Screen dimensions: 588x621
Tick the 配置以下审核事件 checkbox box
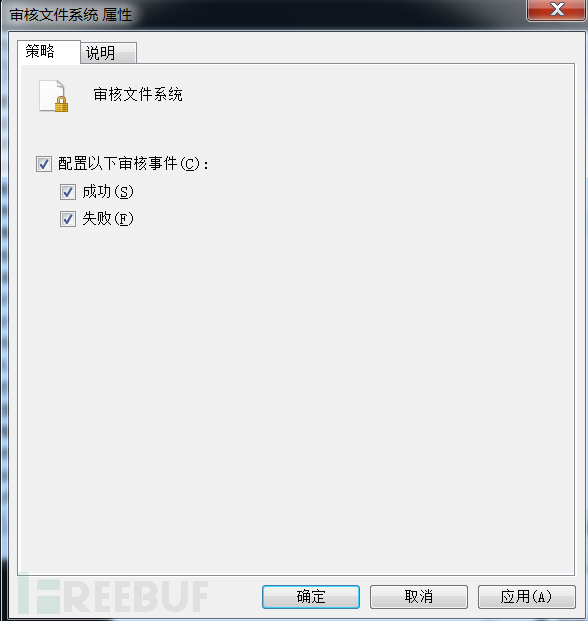tap(44, 164)
